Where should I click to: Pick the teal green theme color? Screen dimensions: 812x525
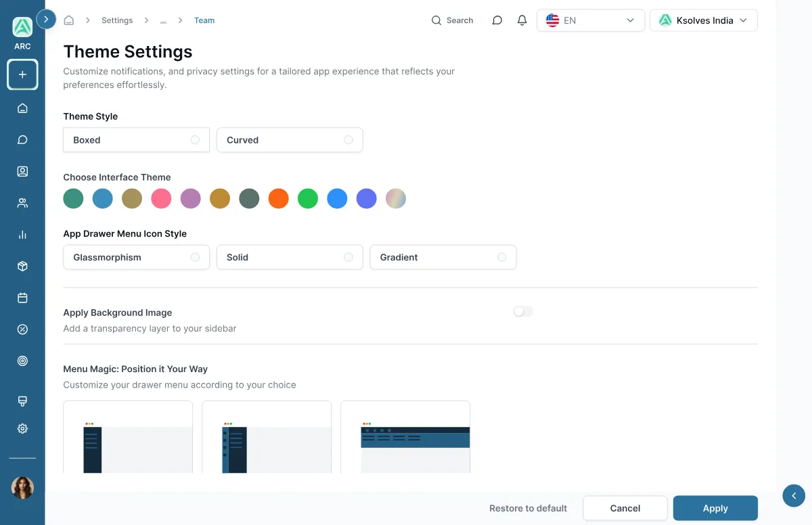[x=73, y=198]
